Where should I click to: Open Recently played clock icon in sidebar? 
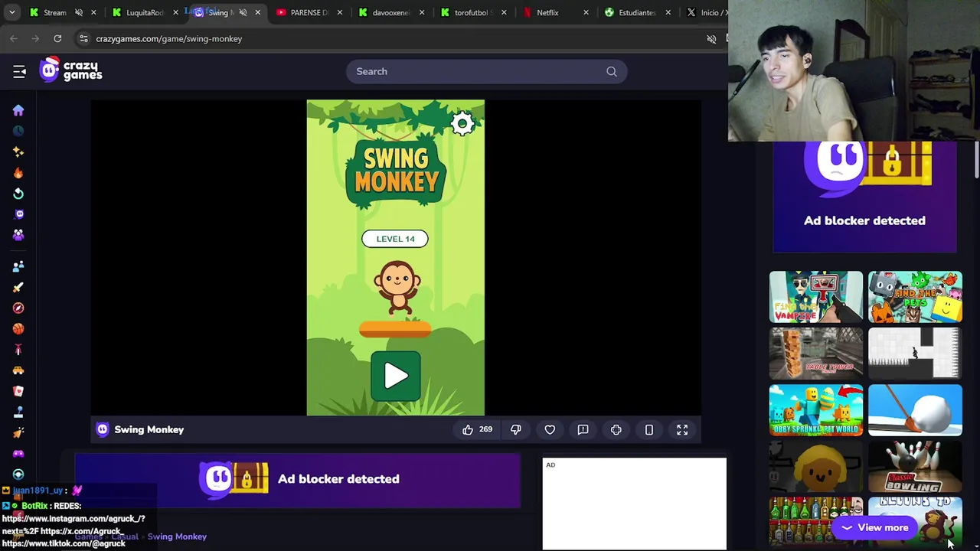click(18, 131)
